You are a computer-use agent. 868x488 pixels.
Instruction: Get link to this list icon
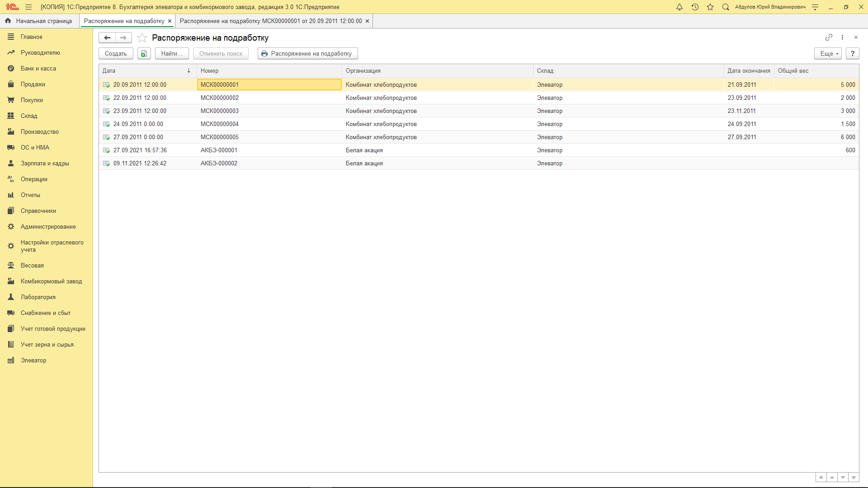point(829,38)
